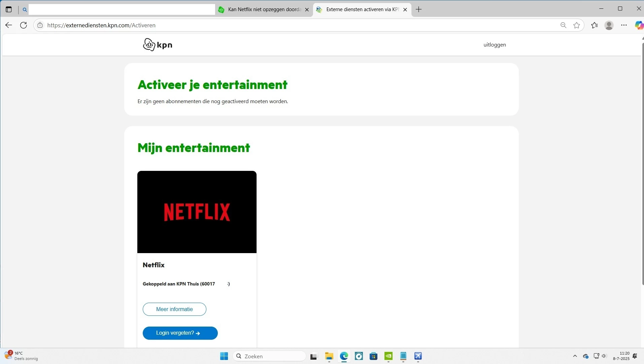Viewport: 644px width, 364px height.
Task: Open the zoom magnifier in address bar
Action: pyautogui.click(x=563, y=25)
